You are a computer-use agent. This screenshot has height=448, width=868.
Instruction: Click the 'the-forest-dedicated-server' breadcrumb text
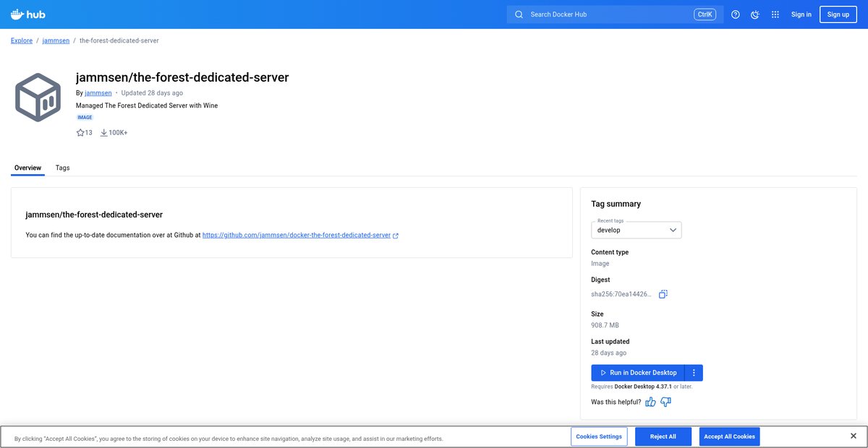tap(119, 40)
